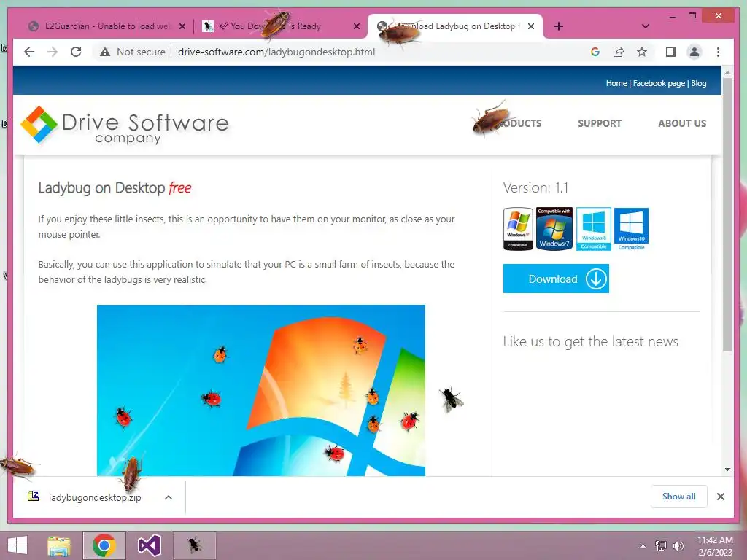Go back using the browser back arrow
Screen dimensions: 747x560
29,52
